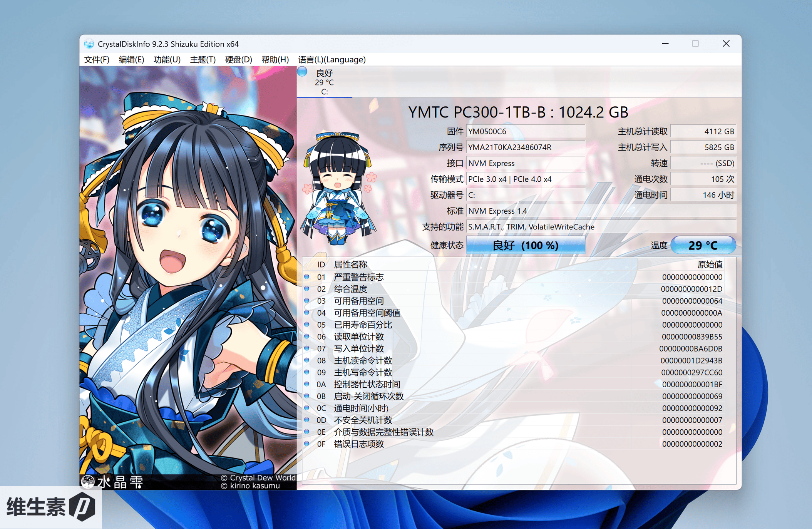Image resolution: width=812 pixels, height=529 pixels.
Task: Open the 功能(U) menu
Action: coord(167,60)
